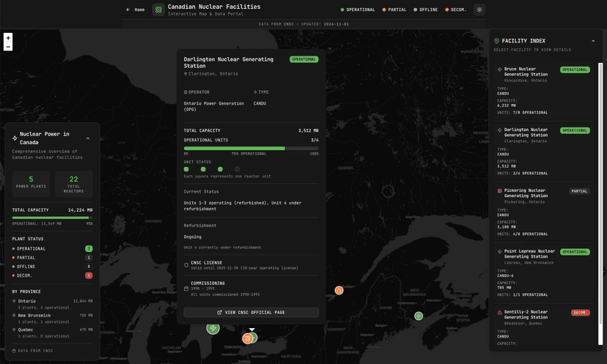607x364 pixels.
Task: Go back to Home
Action: [136, 10]
